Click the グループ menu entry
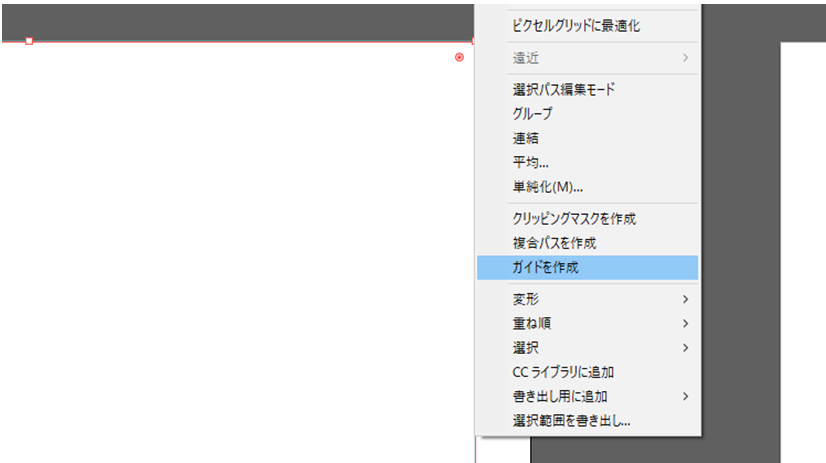The width and height of the screenshot is (826, 463). [587, 114]
